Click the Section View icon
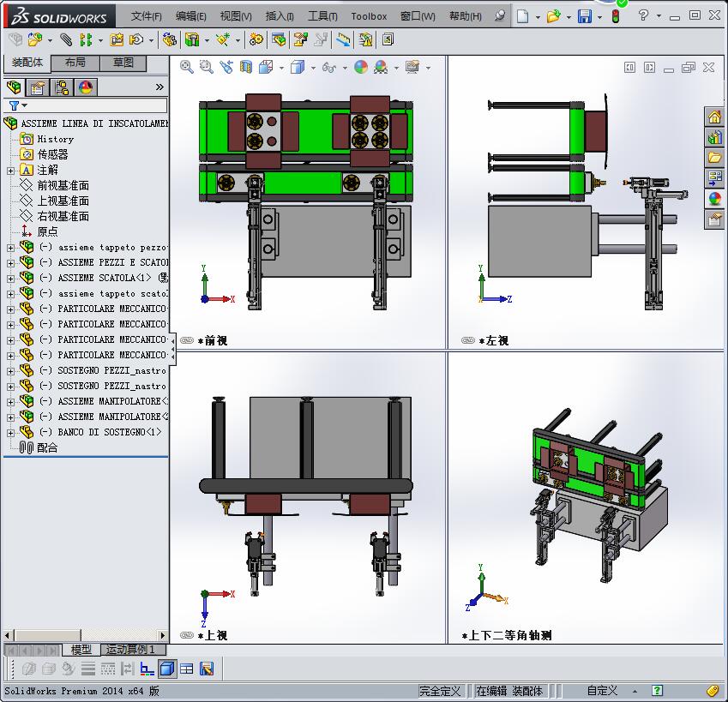 [246, 67]
